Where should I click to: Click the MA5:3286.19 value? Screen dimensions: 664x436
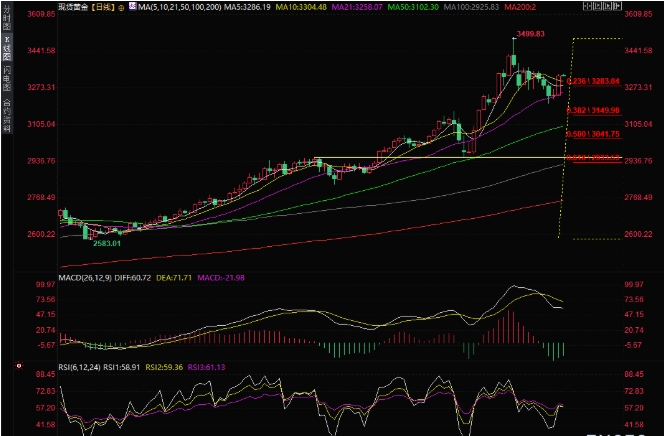[x=247, y=7]
